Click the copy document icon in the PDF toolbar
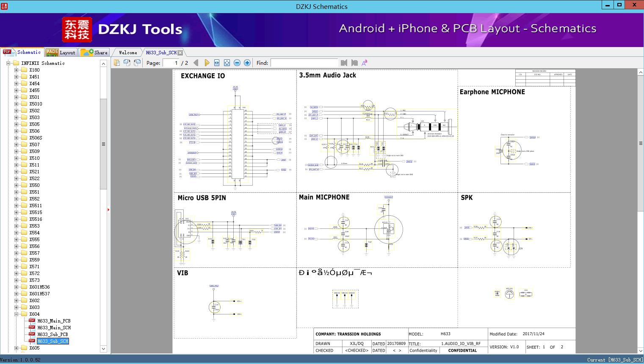 tap(117, 63)
